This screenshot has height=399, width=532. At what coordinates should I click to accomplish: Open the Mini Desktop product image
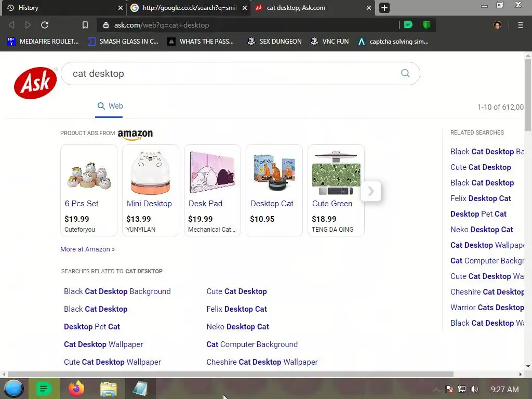click(151, 173)
